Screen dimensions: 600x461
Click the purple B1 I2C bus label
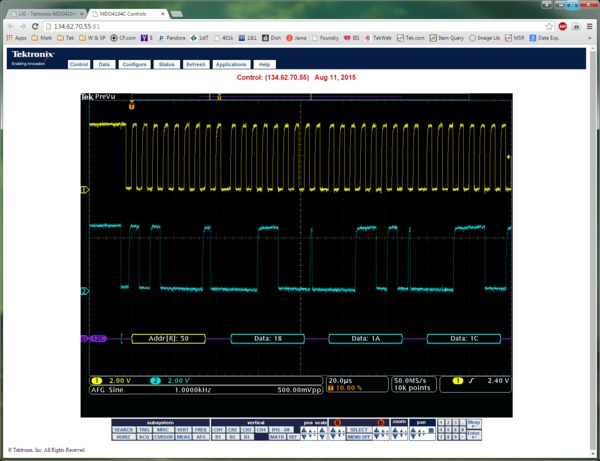(95, 339)
